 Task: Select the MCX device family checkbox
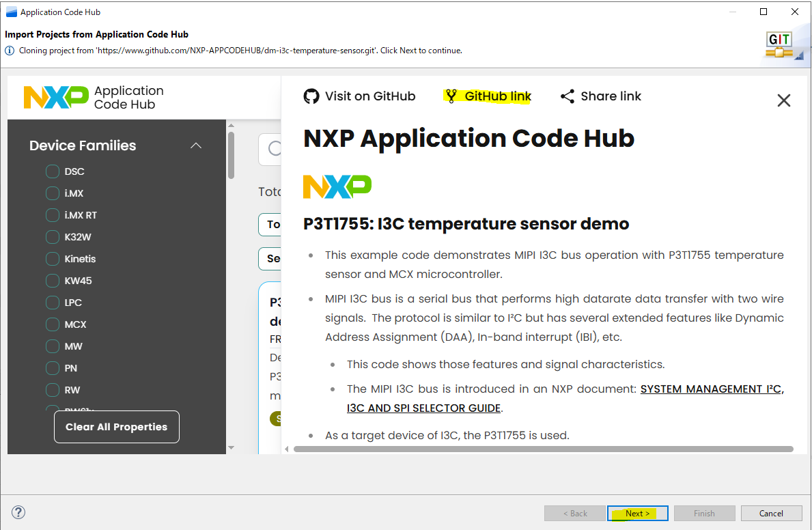(53, 324)
